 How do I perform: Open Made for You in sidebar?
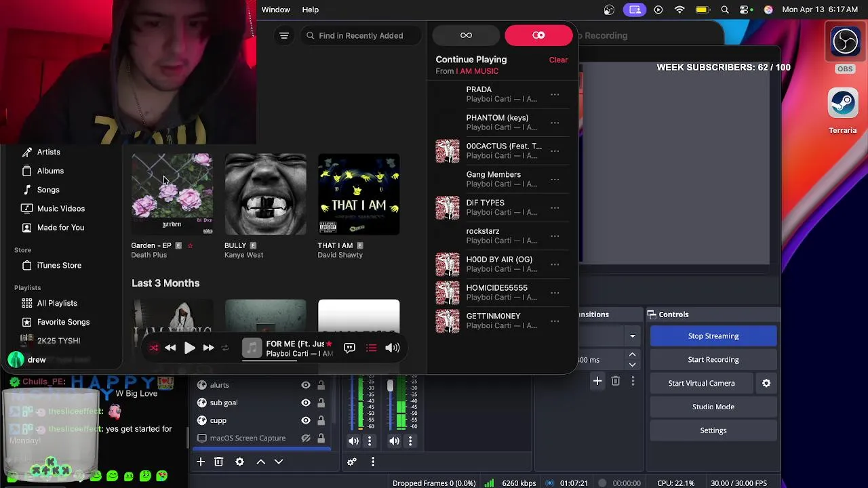pyautogui.click(x=61, y=228)
